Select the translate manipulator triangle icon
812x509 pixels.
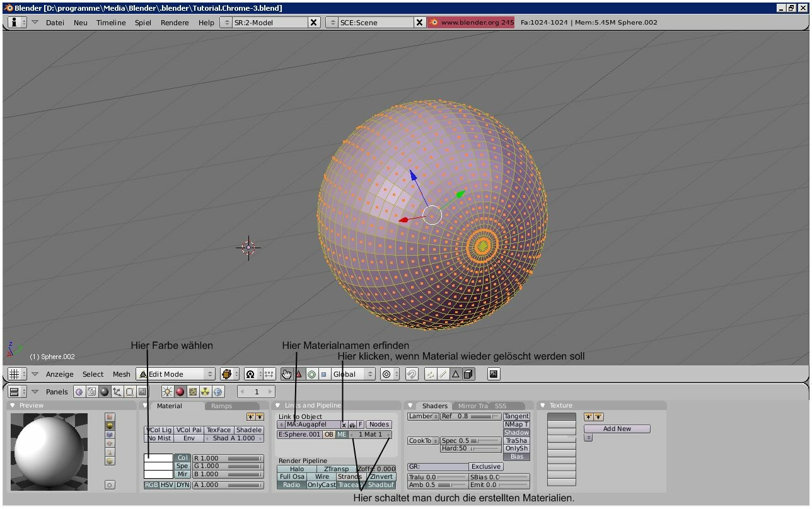coord(299,374)
